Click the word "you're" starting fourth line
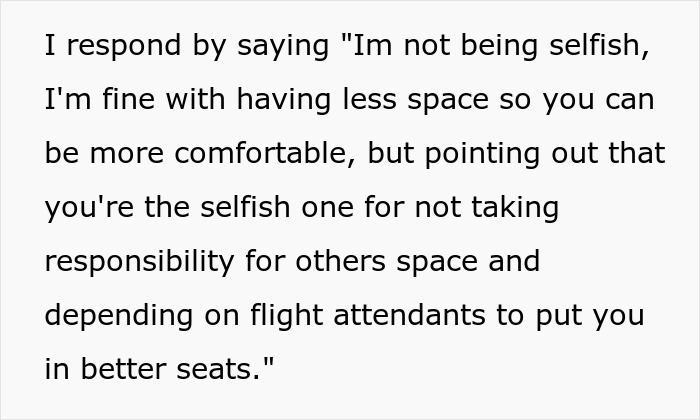This screenshot has width=700, height=420. point(89,208)
